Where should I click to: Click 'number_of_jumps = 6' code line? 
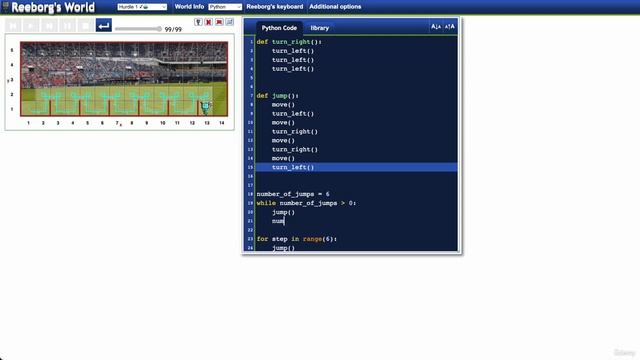(x=293, y=194)
